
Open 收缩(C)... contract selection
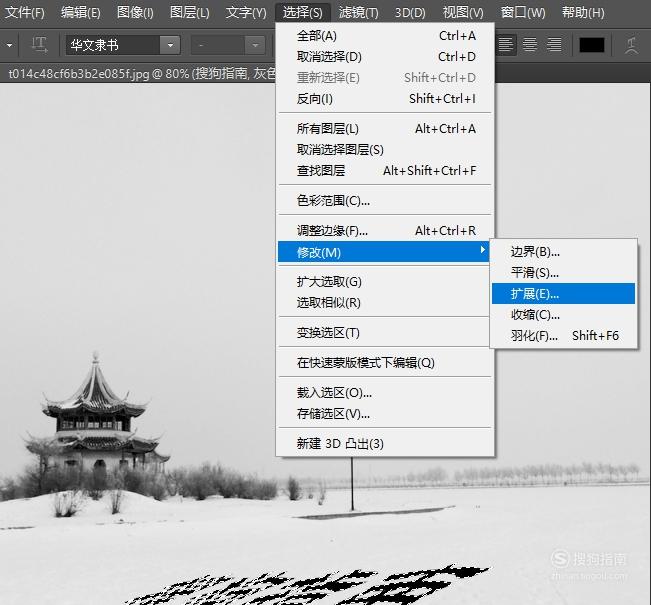pyautogui.click(x=563, y=314)
